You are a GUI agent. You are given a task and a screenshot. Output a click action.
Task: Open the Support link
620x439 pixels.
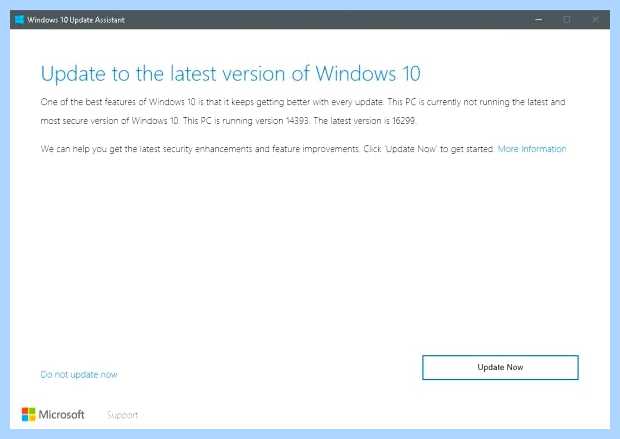123,415
